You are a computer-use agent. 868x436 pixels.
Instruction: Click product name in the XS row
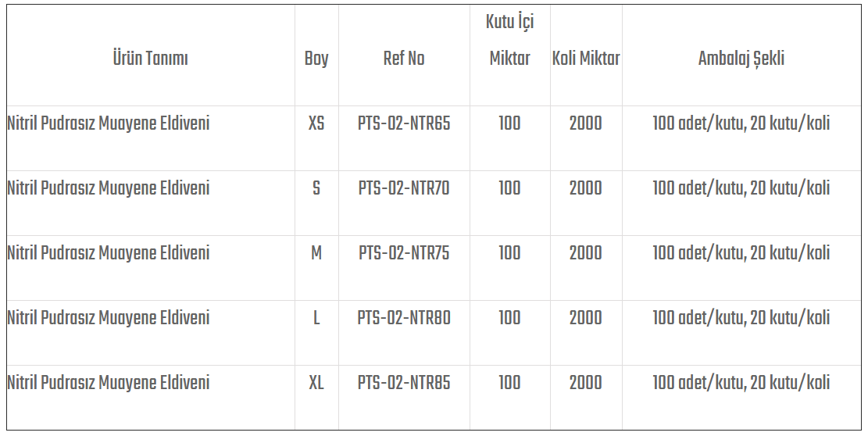[109, 123]
